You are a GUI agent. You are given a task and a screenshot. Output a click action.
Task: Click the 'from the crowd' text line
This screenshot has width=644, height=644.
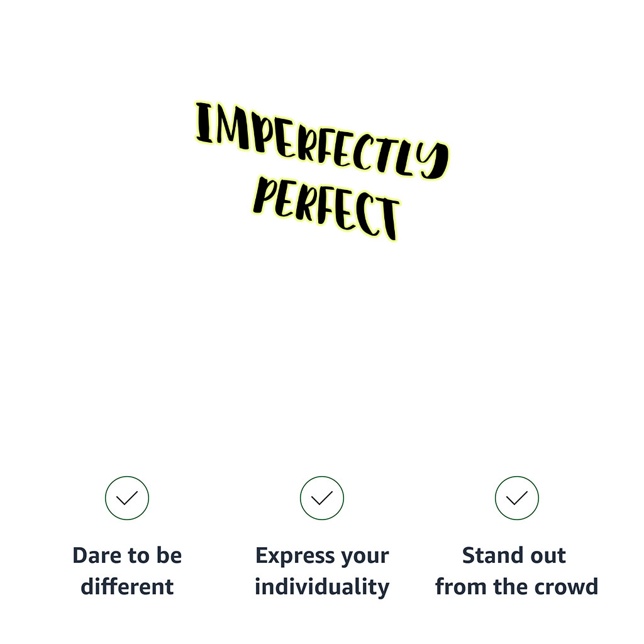[516, 587]
